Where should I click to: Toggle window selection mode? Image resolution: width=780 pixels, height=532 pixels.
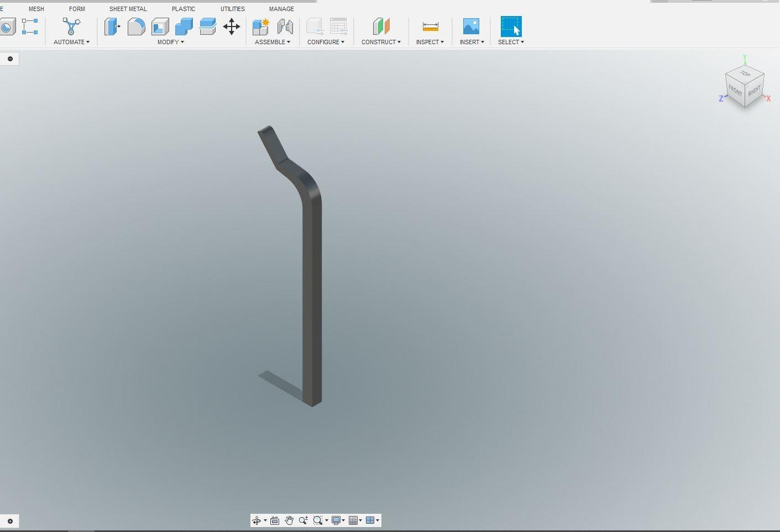click(x=510, y=26)
